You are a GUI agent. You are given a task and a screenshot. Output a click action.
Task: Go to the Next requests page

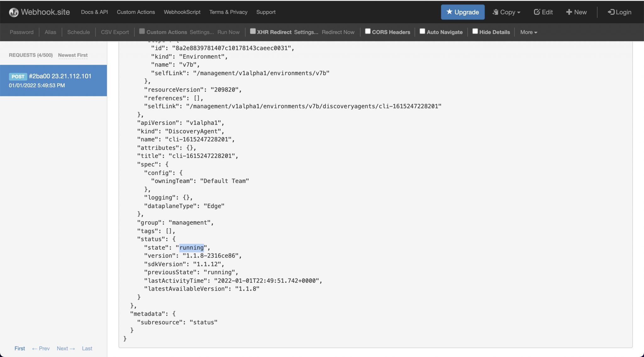pyautogui.click(x=65, y=348)
